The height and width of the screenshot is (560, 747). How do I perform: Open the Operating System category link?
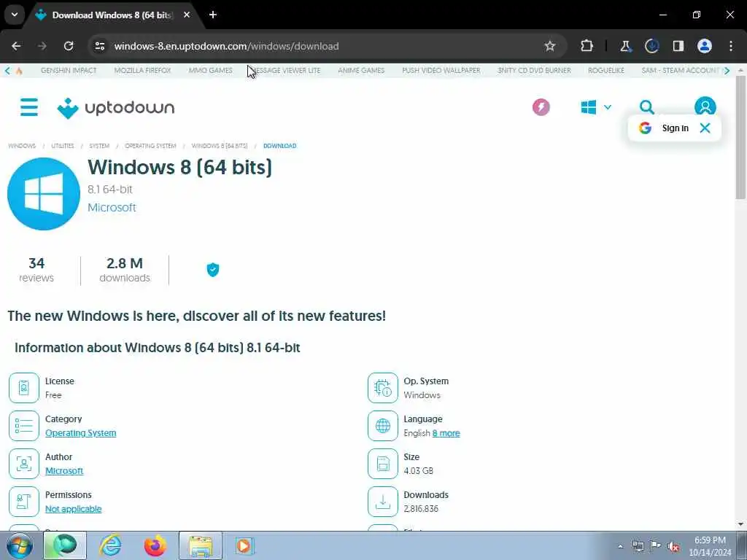point(80,433)
